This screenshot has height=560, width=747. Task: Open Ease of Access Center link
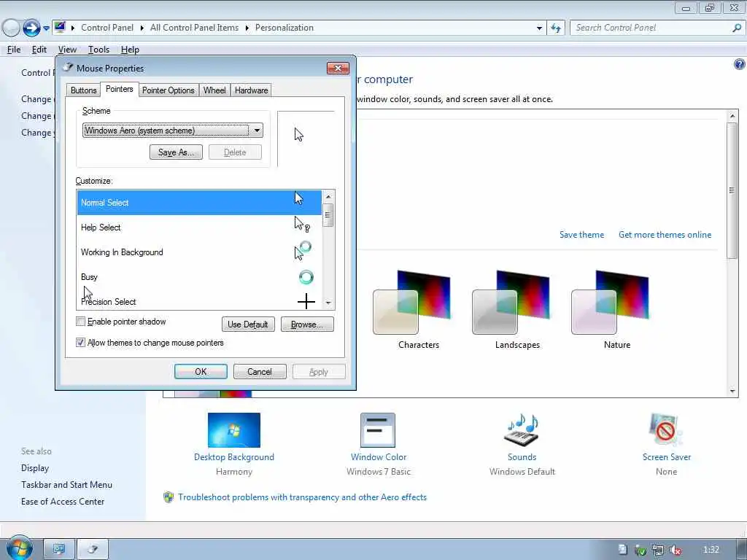coord(63,502)
